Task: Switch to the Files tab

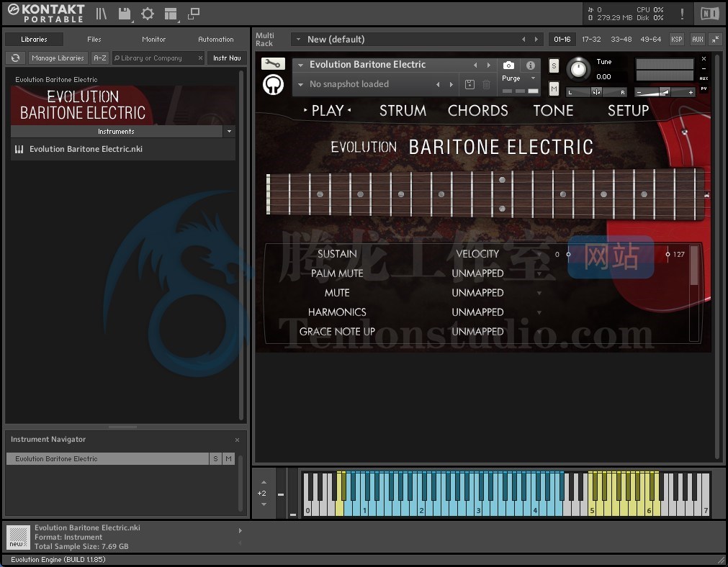Action: coord(94,40)
